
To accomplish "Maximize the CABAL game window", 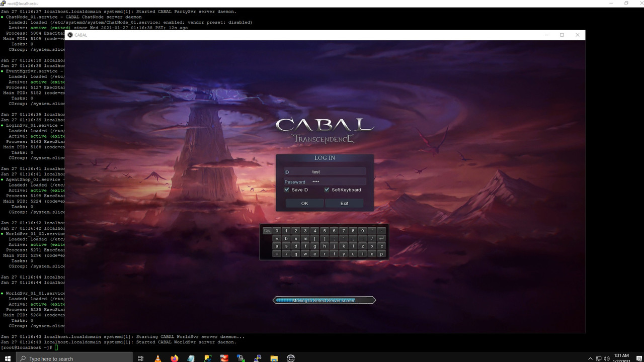I will tap(562, 35).
